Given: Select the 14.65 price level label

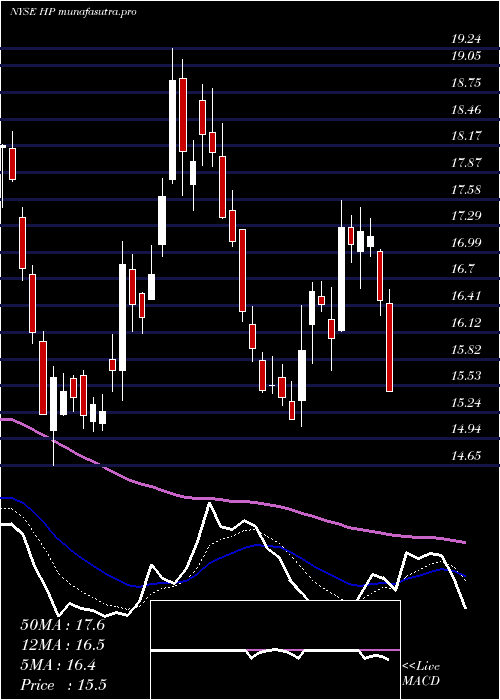Looking at the screenshot, I should pyautogui.click(x=466, y=456).
